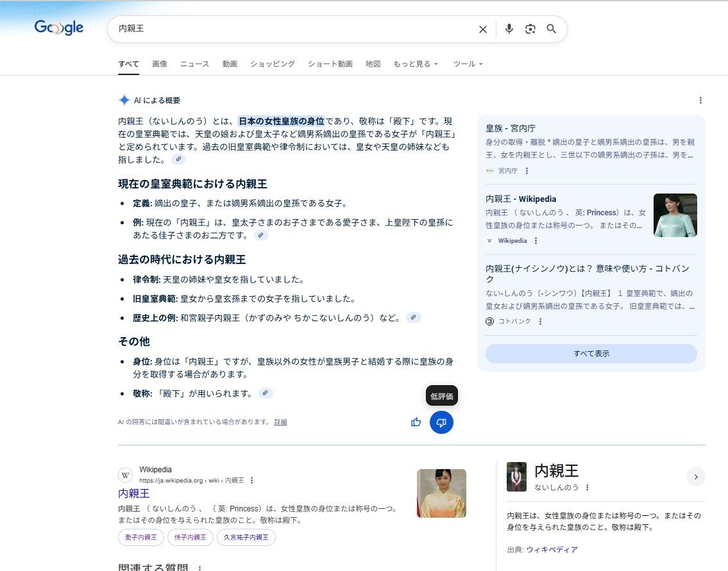The height and width of the screenshot is (571, 728).
Task: Click into the search input field
Action: point(289,29)
